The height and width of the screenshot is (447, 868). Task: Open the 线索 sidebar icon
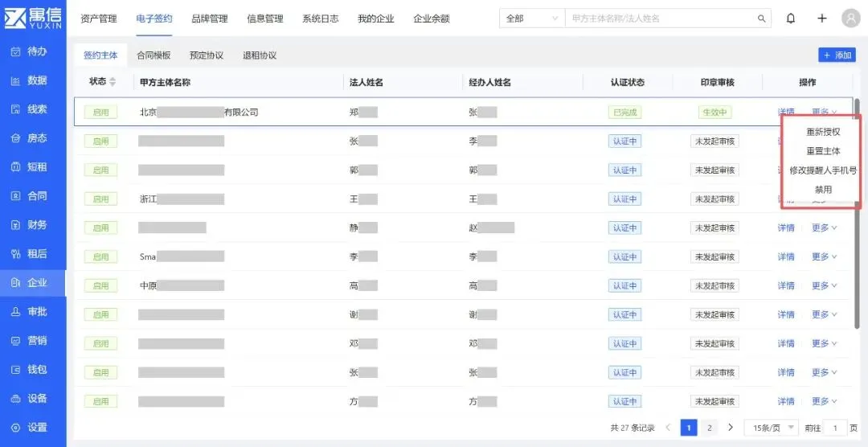(x=16, y=109)
